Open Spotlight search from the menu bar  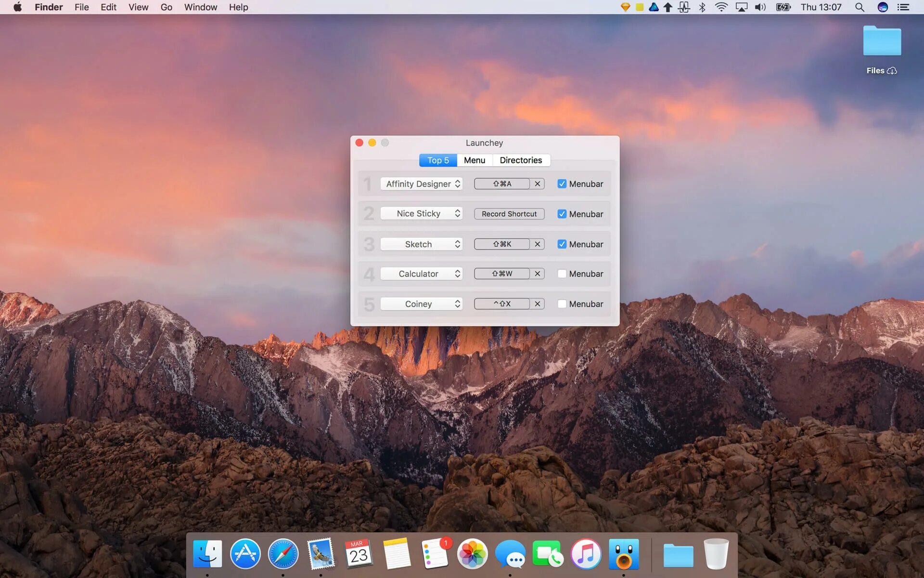pos(860,7)
